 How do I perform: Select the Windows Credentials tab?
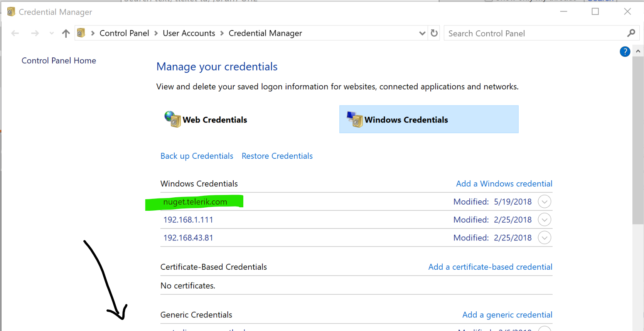pyautogui.click(x=429, y=119)
